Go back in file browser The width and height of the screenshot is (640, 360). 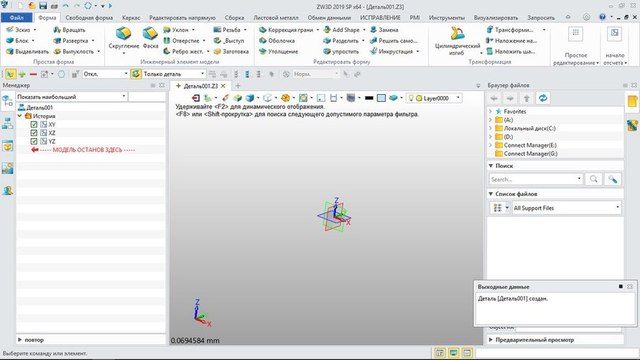click(494, 98)
